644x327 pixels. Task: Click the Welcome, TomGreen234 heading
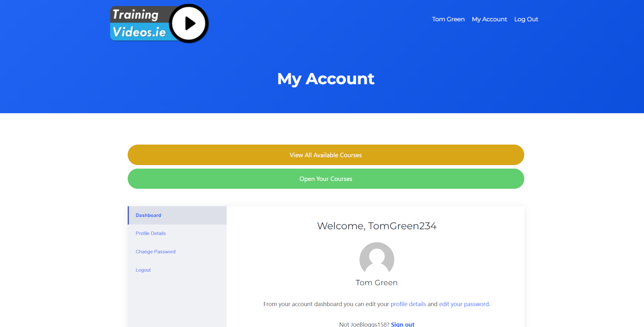(376, 226)
